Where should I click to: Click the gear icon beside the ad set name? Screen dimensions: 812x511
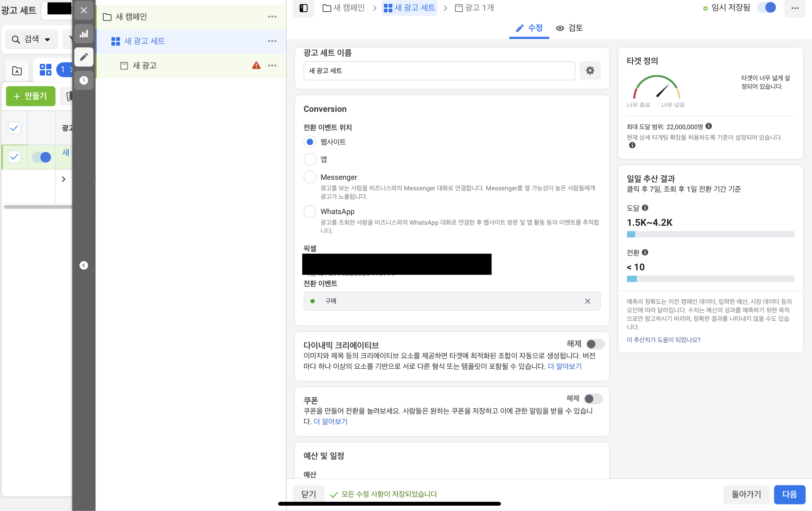coord(590,70)
